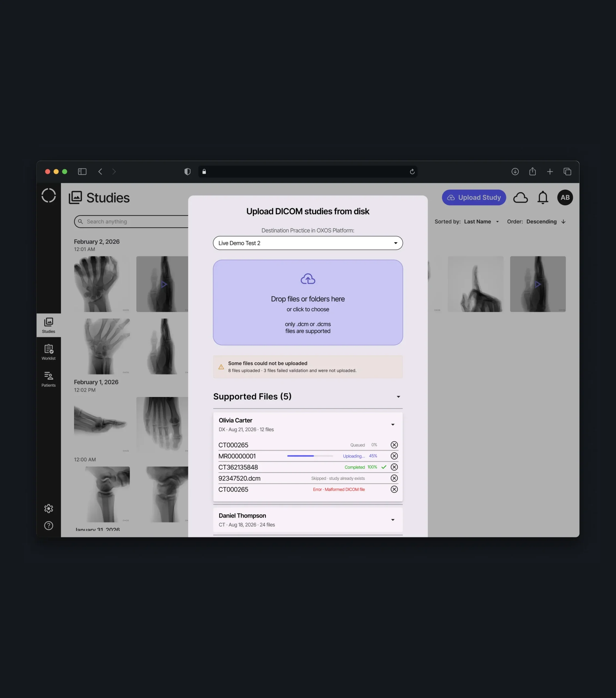
Task: Click the Queued 0% status text
Action: (363, 445)
